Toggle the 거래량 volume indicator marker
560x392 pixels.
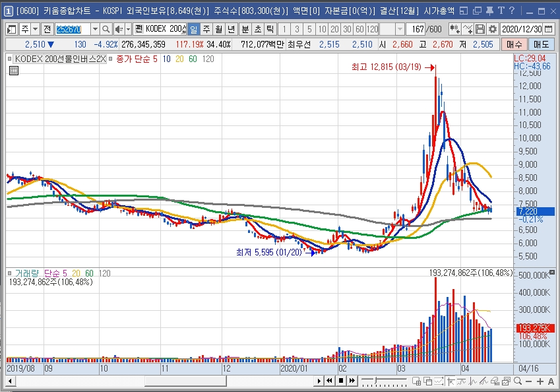[x=10, y=273]
